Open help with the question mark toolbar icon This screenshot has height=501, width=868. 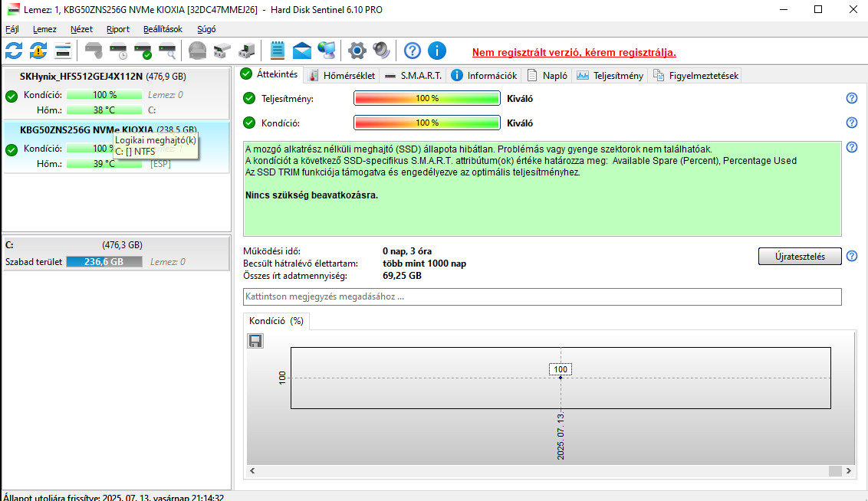point(413,51)
